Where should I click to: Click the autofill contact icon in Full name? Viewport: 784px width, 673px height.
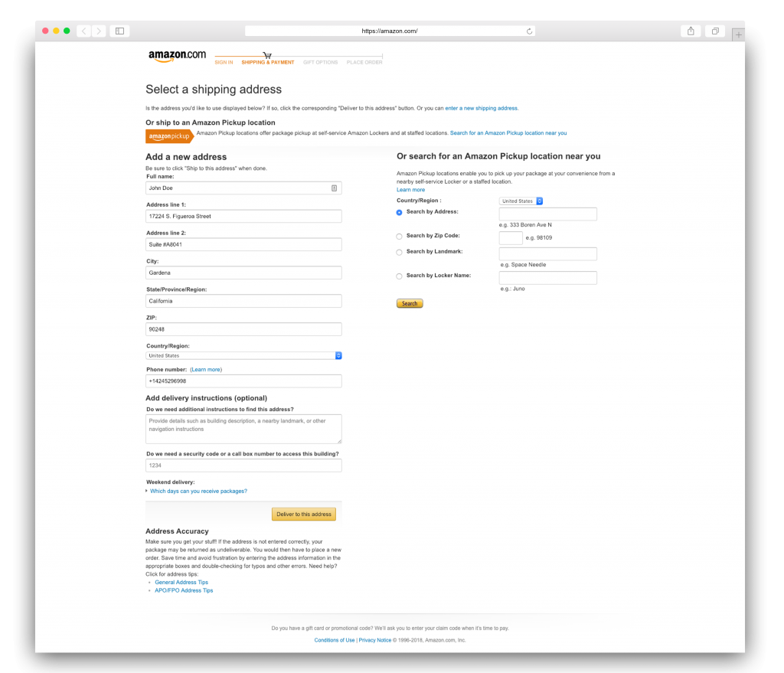(334, 188)
